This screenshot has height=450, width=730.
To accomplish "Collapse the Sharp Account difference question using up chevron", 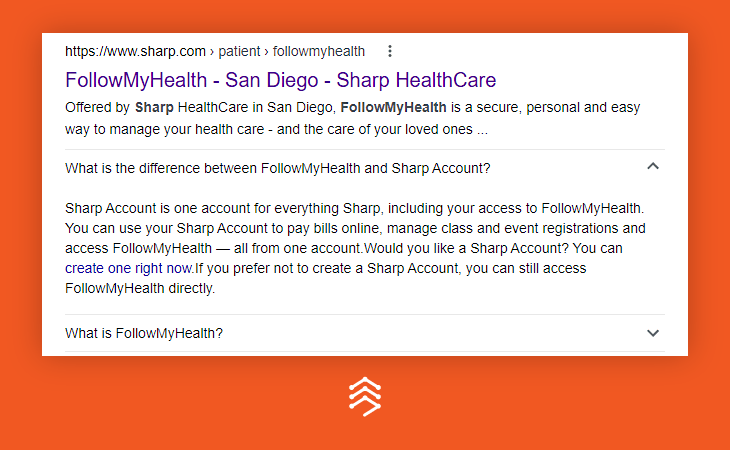I will point(653,166).
